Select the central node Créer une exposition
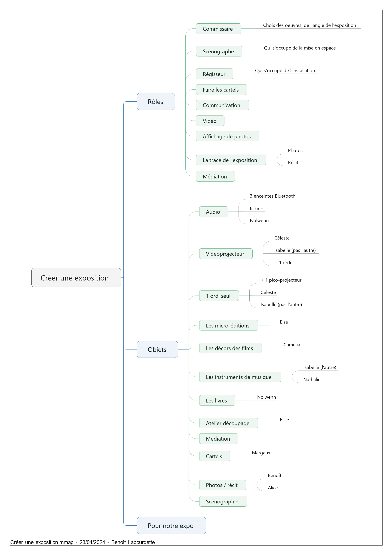Image resolution: width=392 pixels, height=555 pixels. (x=76, y=277)
